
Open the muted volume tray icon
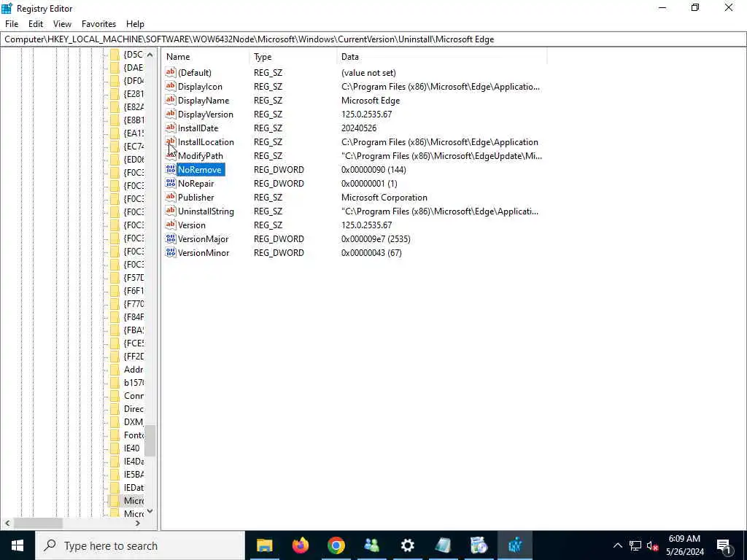[x=653, y=545]
